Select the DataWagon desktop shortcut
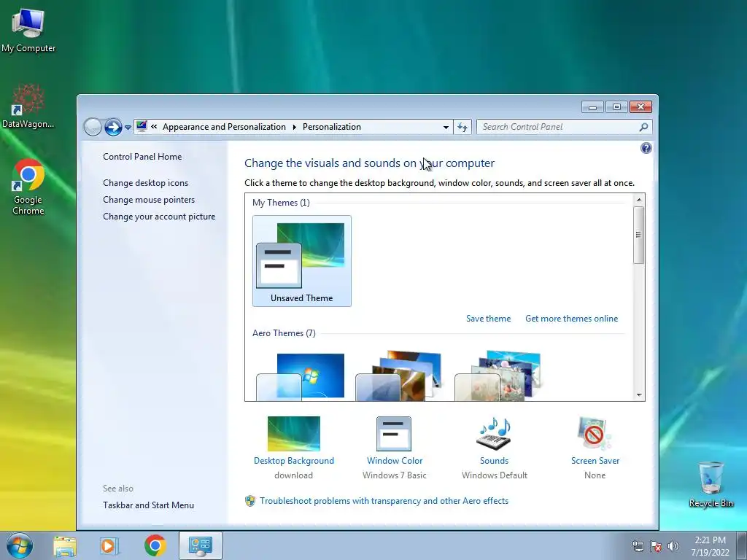This screenshot has width=747, height=560. pyautogui.click(x=28, y=106)
